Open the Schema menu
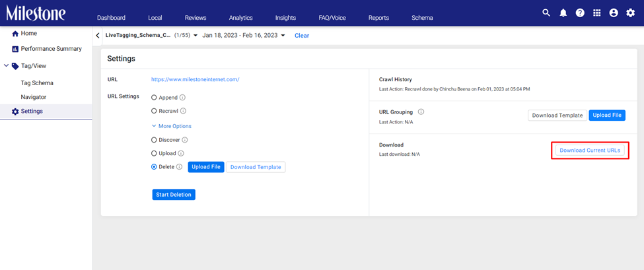This screenshot has height=270, width=644. point(422,18)
